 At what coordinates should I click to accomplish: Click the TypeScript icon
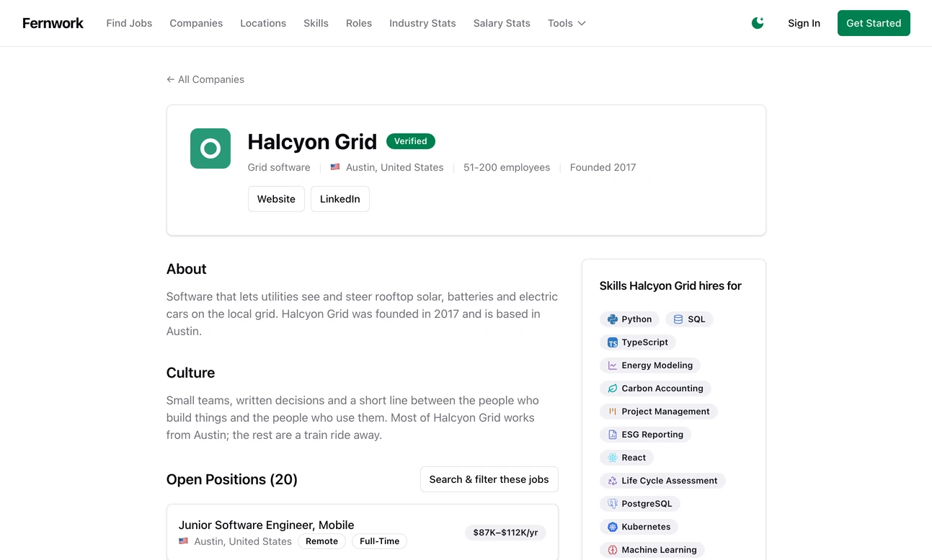[x=613, y=342]
